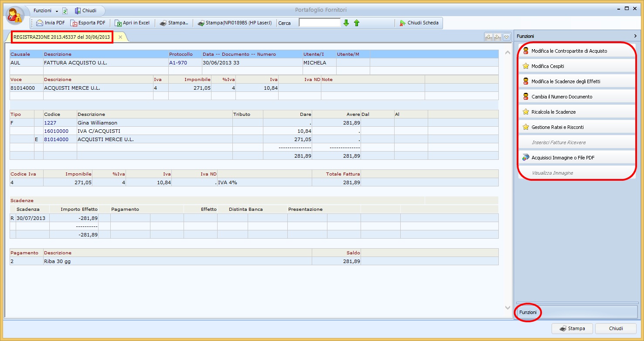Click the Esporta PDF icon
This screenshot has width=644, height=341.
(74, 23)
